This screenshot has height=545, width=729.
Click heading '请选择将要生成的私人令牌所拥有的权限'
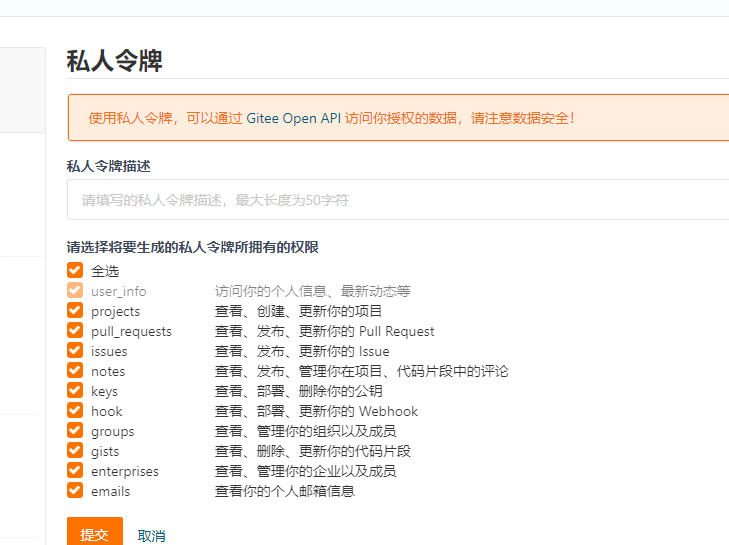192,247
